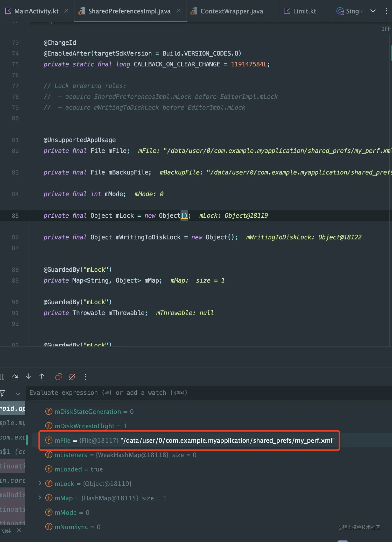Screen dimensions: 392x542
Task: Click the @ChangeId annotation
Action: (60, 43)
